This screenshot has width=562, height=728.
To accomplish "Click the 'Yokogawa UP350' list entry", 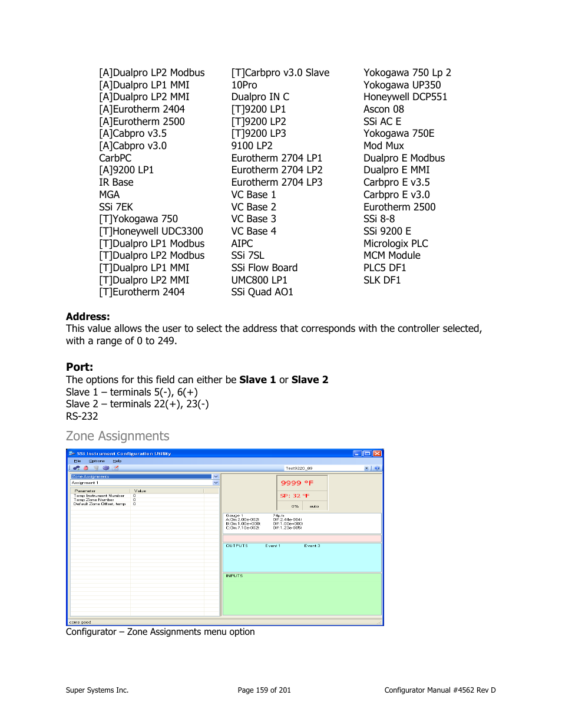I will click(402, 85).
